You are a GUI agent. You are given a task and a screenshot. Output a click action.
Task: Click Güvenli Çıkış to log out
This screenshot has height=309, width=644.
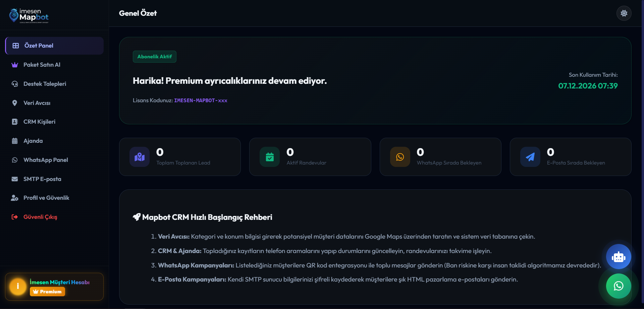(x=54, y=217)
